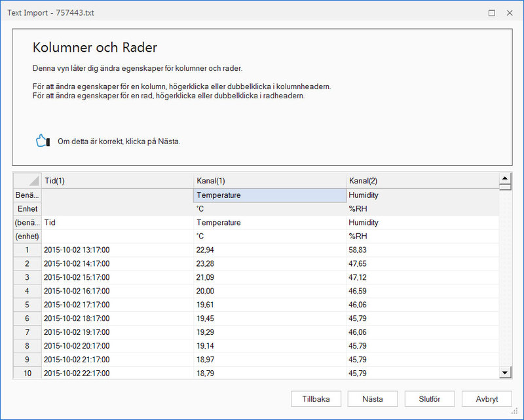
Task: Cancel the import with Avbryt
Action: coord(487,399)
